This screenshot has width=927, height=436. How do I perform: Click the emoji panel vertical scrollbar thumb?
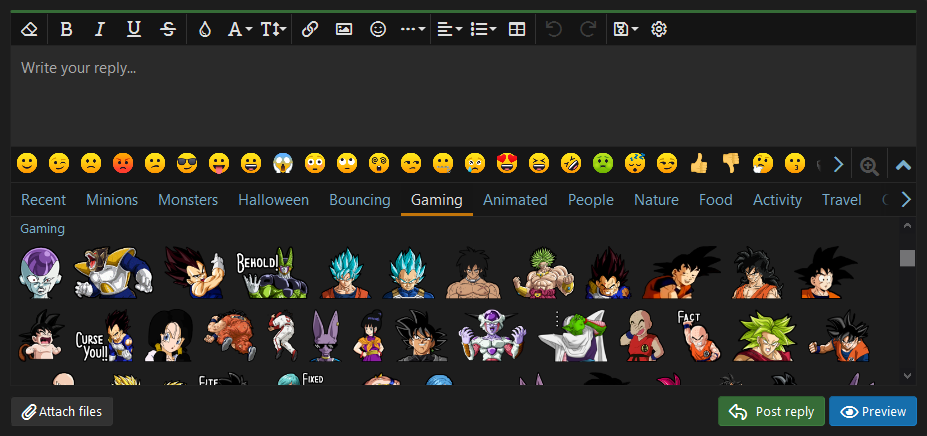coord(907,258)
